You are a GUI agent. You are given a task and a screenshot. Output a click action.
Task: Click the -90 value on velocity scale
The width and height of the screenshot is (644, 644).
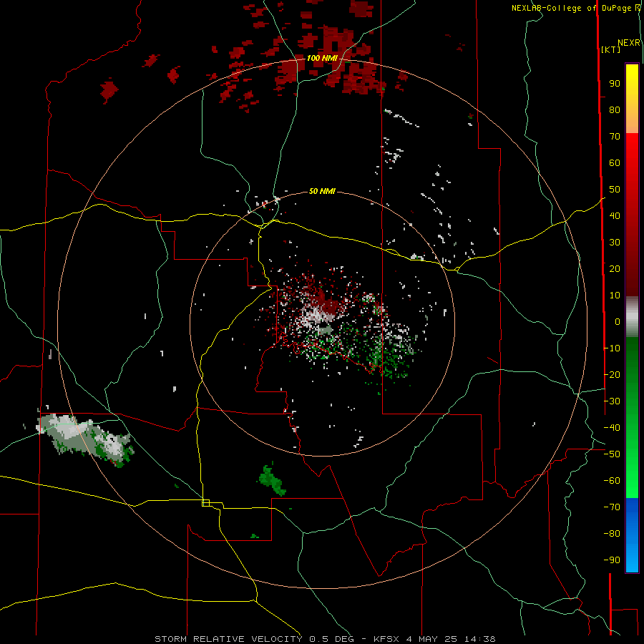pyautogui.click(x=612, y=560)
